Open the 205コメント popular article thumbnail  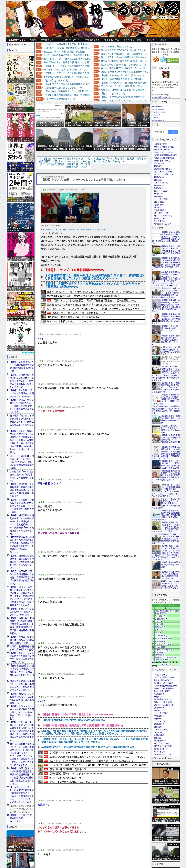point(165,776)
